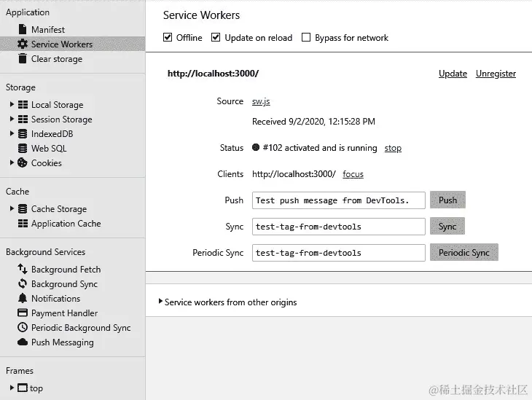Click the Service Workers gear icon

tap(23, 44)
